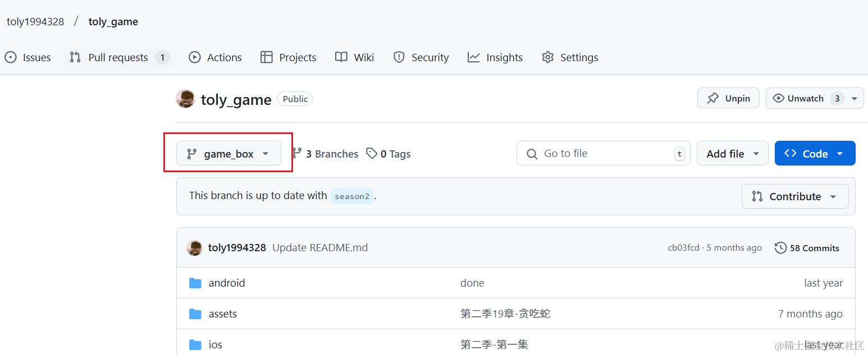Image resolution: width=868 pixels, height=355 pixels.
Task: Click the pin icon on Unpin button
Action: tap(713, 98)
